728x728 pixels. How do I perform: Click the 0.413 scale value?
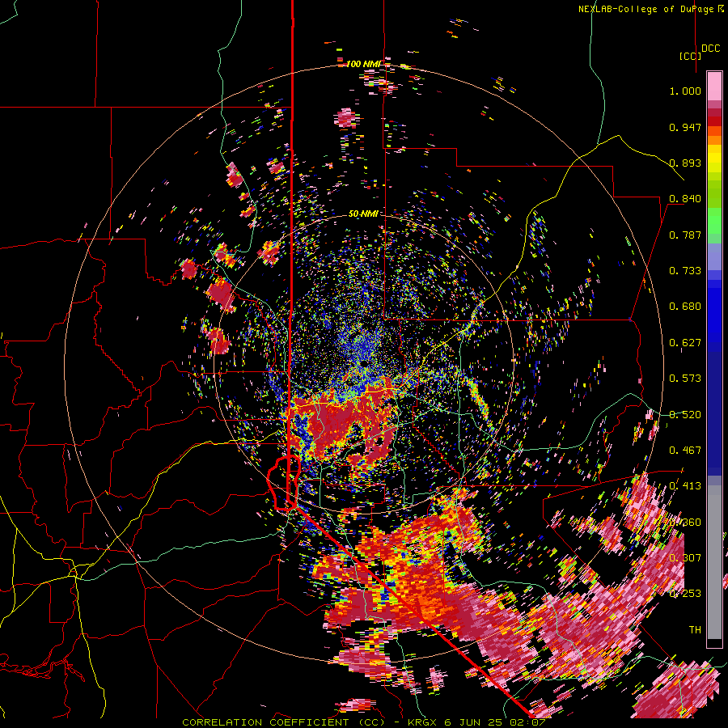[685, 486]
